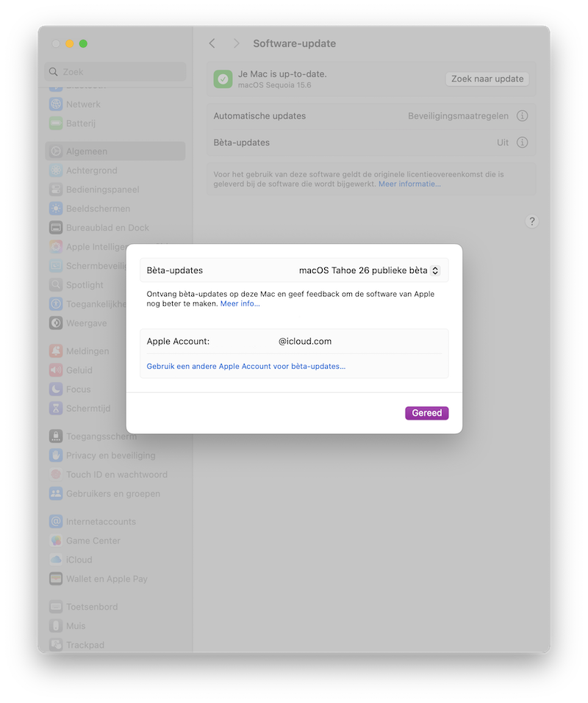
Task: Click the Zoek search field
Action: 116,72
